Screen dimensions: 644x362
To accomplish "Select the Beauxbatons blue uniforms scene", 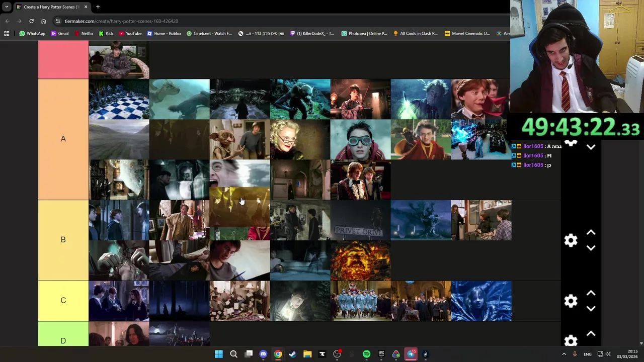I will pos(360,301).
